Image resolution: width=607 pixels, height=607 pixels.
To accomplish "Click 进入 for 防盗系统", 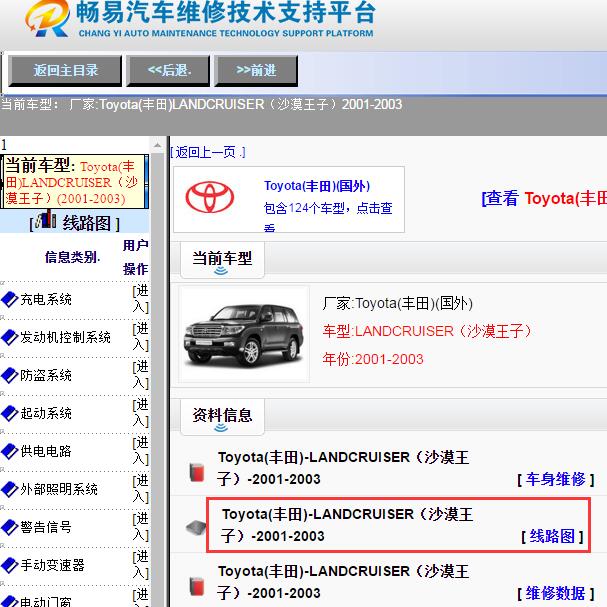I will (x=140, y=375).
